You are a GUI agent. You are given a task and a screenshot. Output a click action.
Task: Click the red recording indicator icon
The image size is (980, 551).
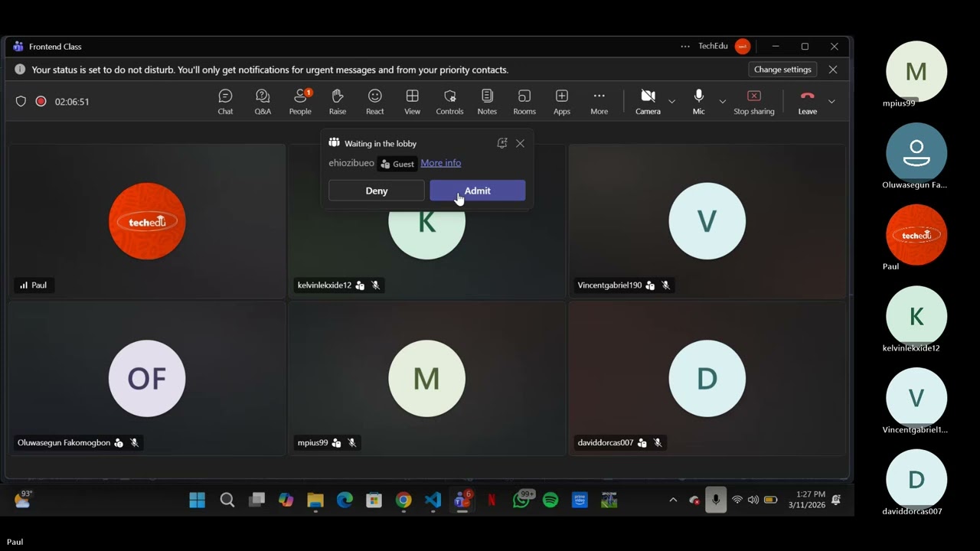41,101
